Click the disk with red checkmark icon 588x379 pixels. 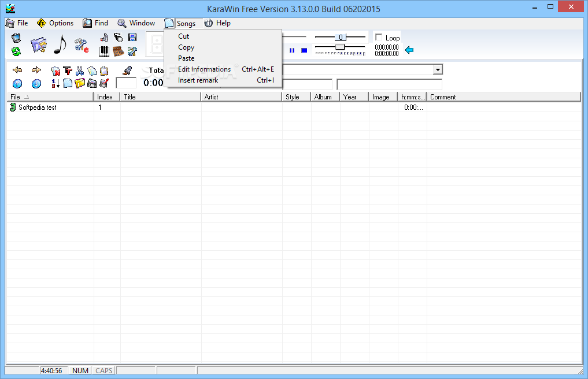pyautogui.click(x=104, y=83)
